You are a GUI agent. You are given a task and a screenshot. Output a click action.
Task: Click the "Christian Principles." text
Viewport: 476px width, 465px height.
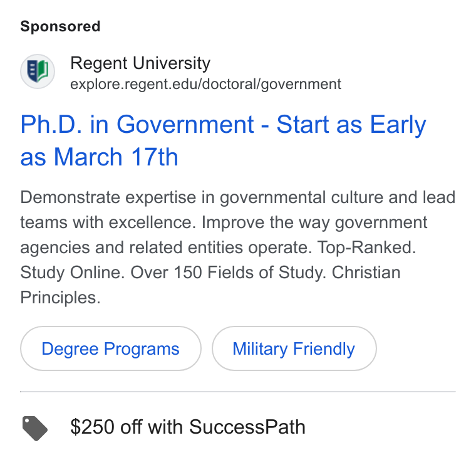coord(210,285)
